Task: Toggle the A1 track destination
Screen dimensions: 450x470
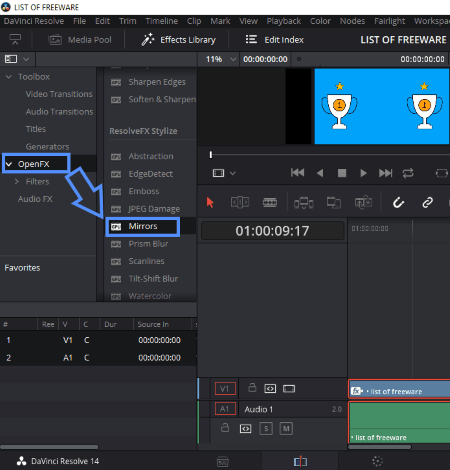Action: point(225,409)
